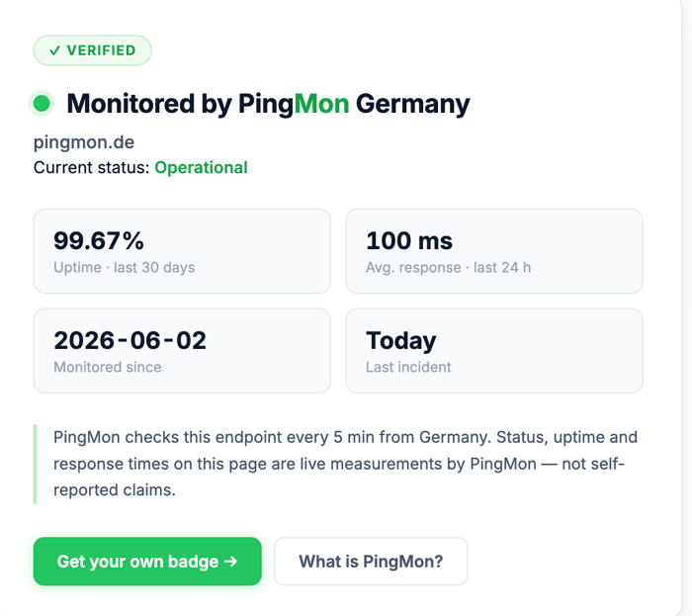Click the VERIFIED badge pill
The height and width of the screenshot is (616, 692).
[x=92, y=50]
